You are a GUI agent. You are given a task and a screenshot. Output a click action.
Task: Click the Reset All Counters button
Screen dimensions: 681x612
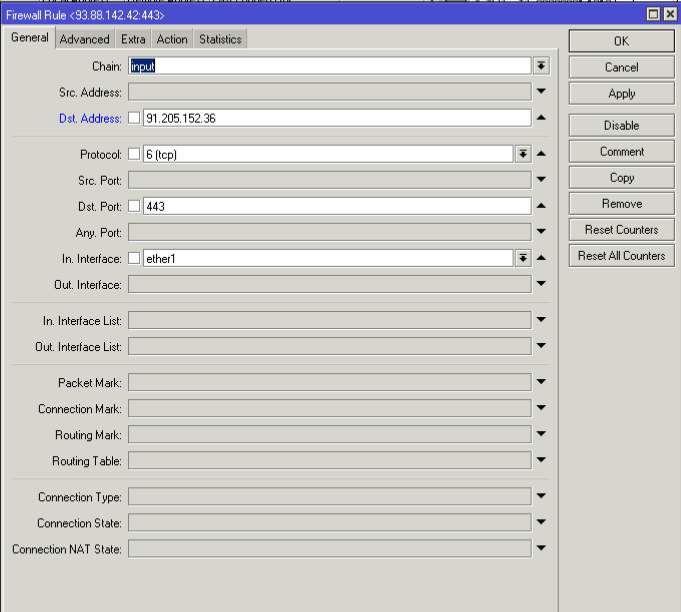[x=621, y=256]
